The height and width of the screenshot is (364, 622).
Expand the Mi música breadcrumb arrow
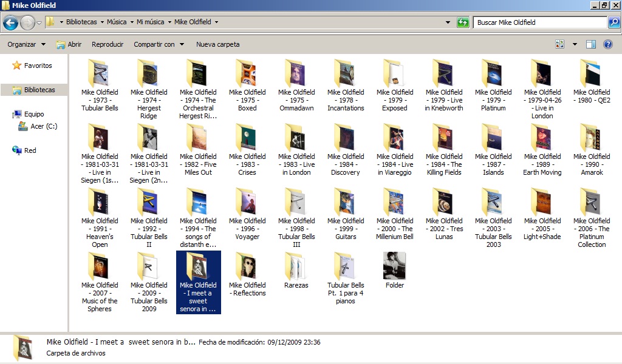point(169,22)
